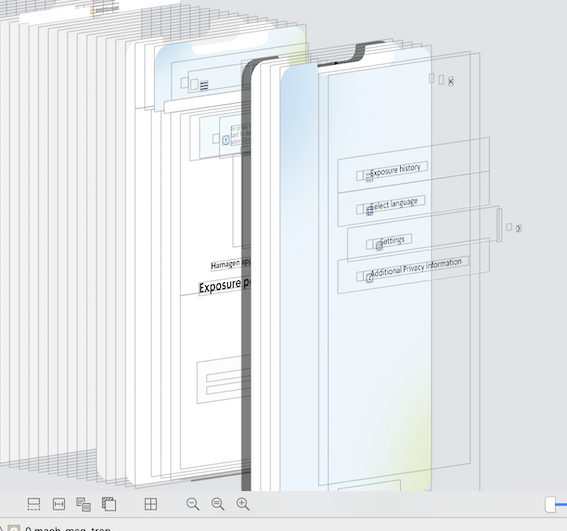Select the Settings gear icon layer
Screen dimensions: 567x531
pyautogui.click(x=379, y=246)
